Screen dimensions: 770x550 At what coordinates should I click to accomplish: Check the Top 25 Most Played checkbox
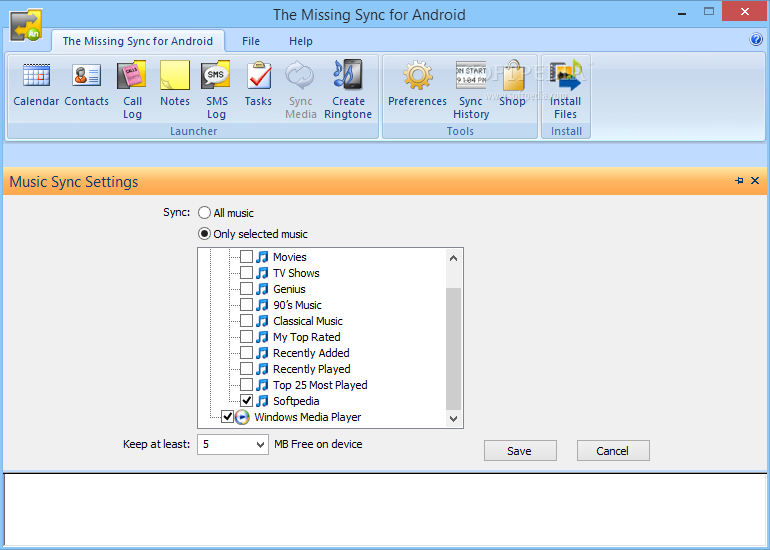pyautogui.click(x=247, y=385)
